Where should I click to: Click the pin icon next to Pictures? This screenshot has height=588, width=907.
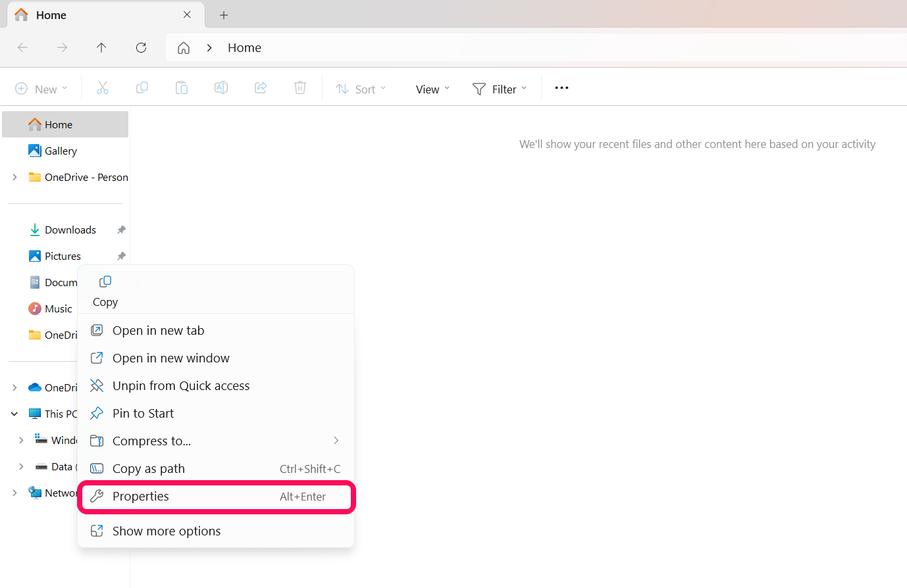pos(121,256)
